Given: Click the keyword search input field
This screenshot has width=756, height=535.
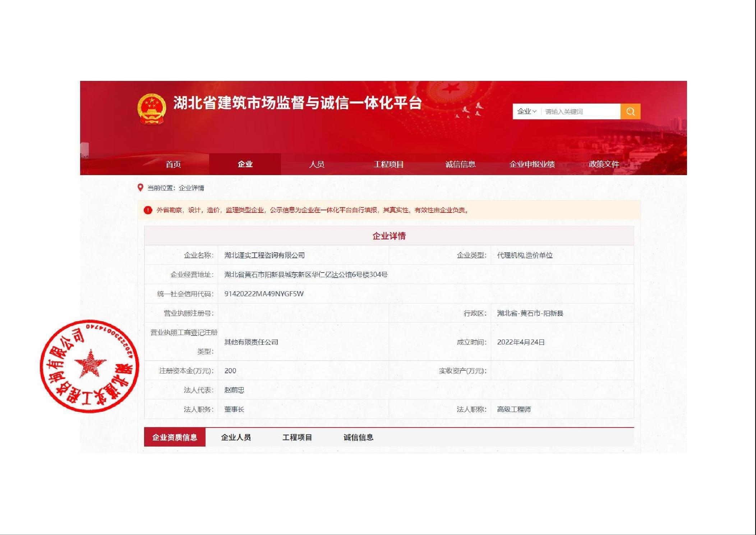Looking at the screenshot, I should pyautogui.click(x=581, y=111).
